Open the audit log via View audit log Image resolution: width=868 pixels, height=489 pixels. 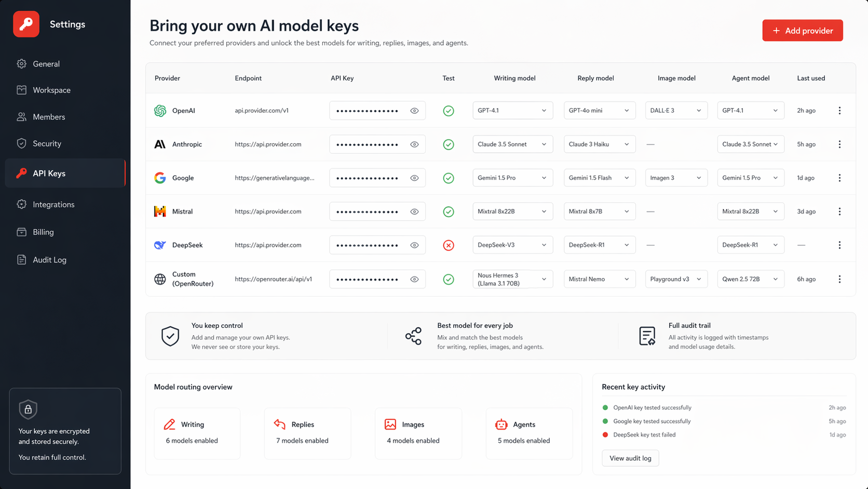[630, 458]
